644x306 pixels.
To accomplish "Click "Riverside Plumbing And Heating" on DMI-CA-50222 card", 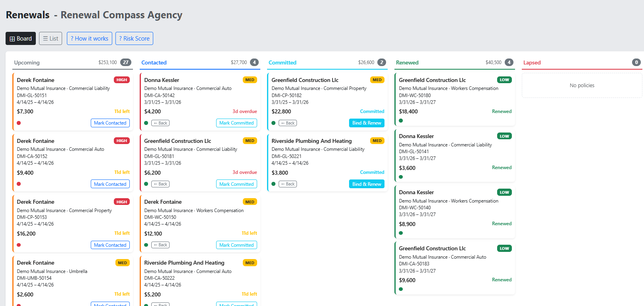I will coord(184,263).
